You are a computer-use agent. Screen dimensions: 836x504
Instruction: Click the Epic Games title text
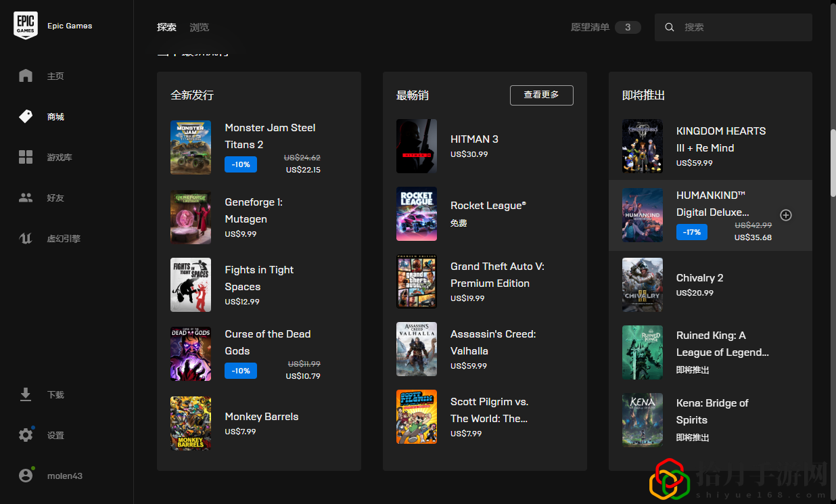click(x=70, y=26)
